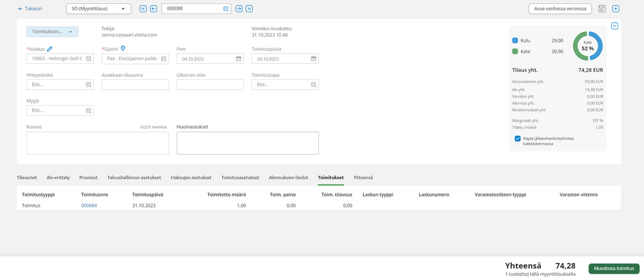Viewport: 644px width, 279px height.
Task: Click the Myyjä search field
Action: pos(60,110)
